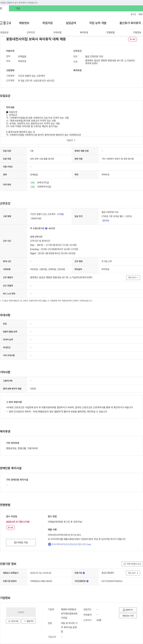The image size is (143, 644).
Task: Expand job description with 더보기
Action: point(71,140)
